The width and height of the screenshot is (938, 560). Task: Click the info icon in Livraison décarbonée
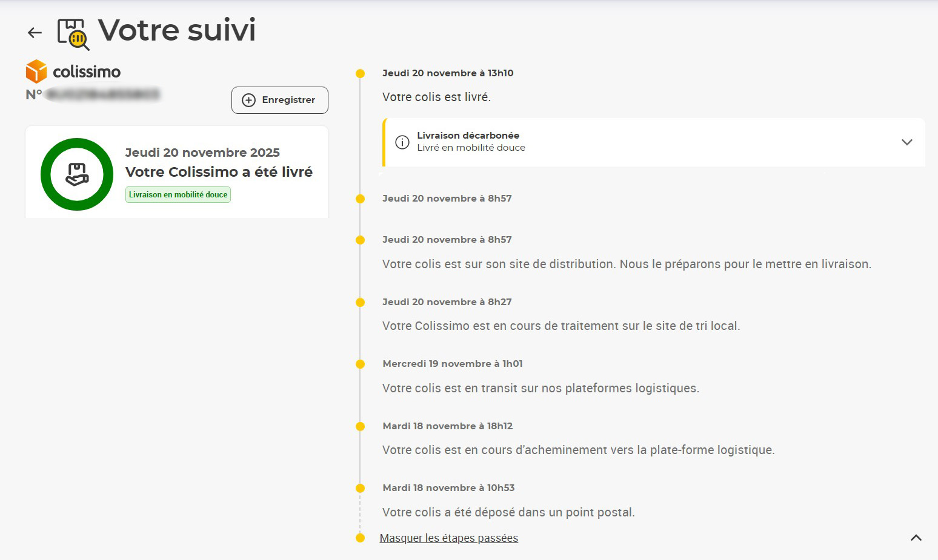coord(402,142)
